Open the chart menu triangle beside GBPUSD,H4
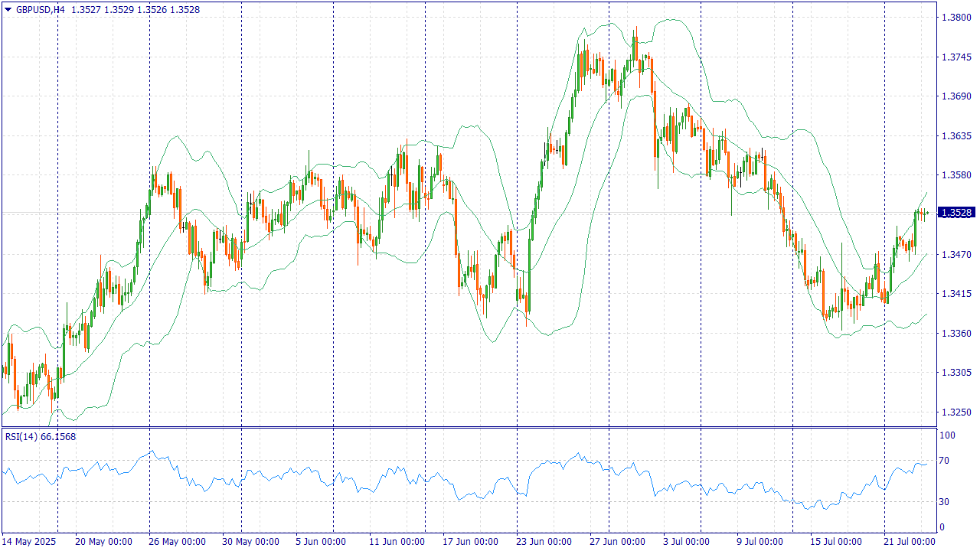 point(8,10)
